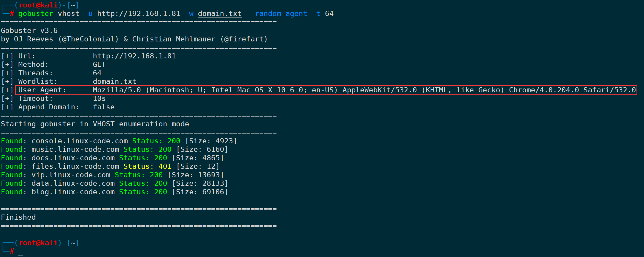Click the top root@kali prompt text
Viewport: 644px width, 257px height.
coord(38,5)
